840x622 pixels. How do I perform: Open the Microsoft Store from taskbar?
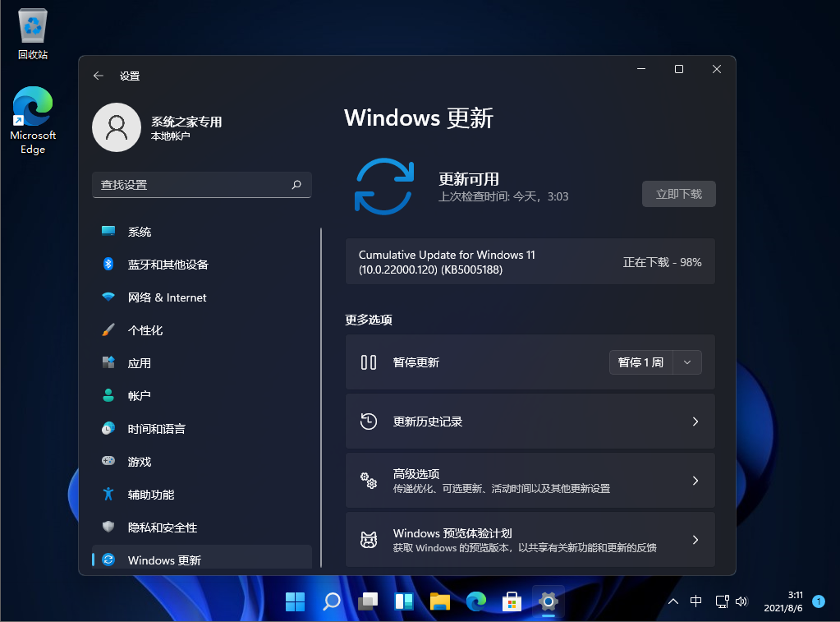tap(512, 601)
